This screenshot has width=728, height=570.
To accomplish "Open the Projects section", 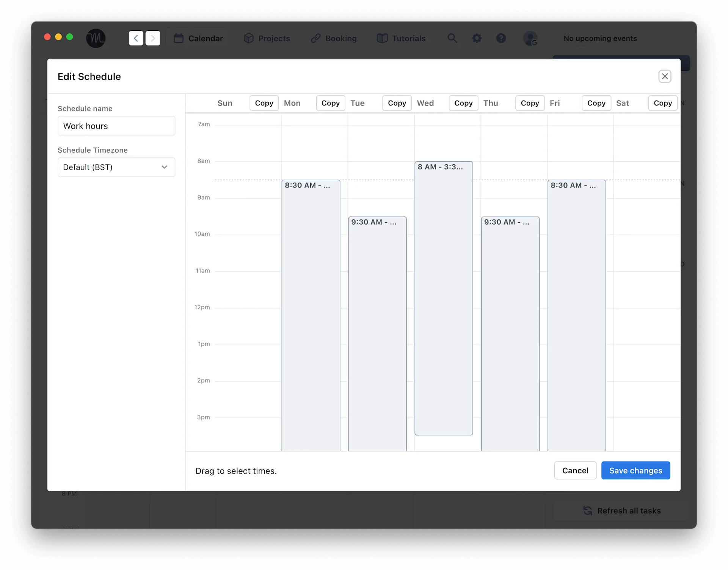I will (x=267, y=38).
